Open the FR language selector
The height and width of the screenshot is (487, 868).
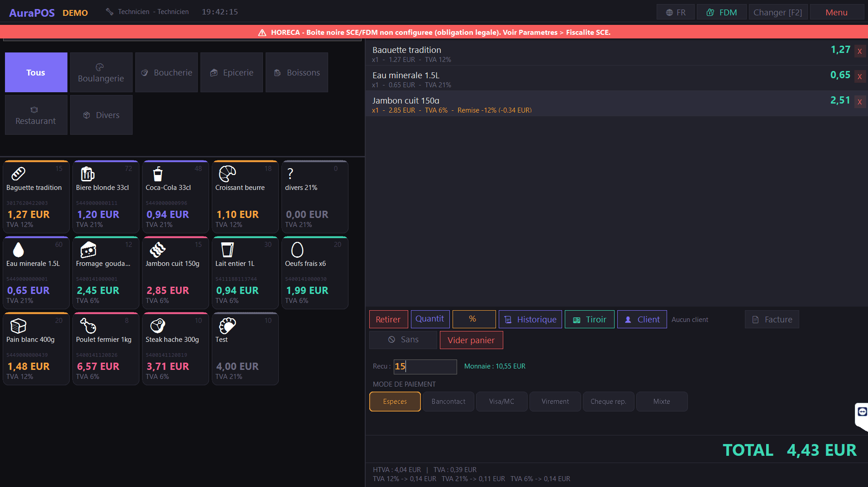676,13
